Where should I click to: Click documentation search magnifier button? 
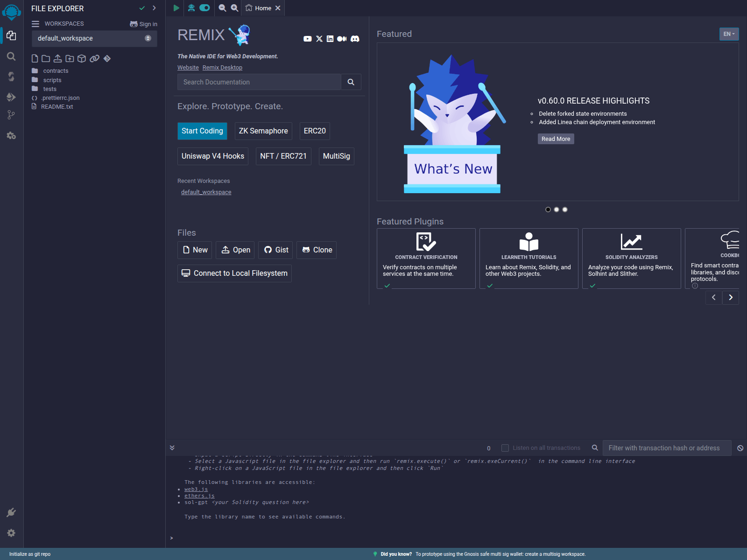(351, 82)
